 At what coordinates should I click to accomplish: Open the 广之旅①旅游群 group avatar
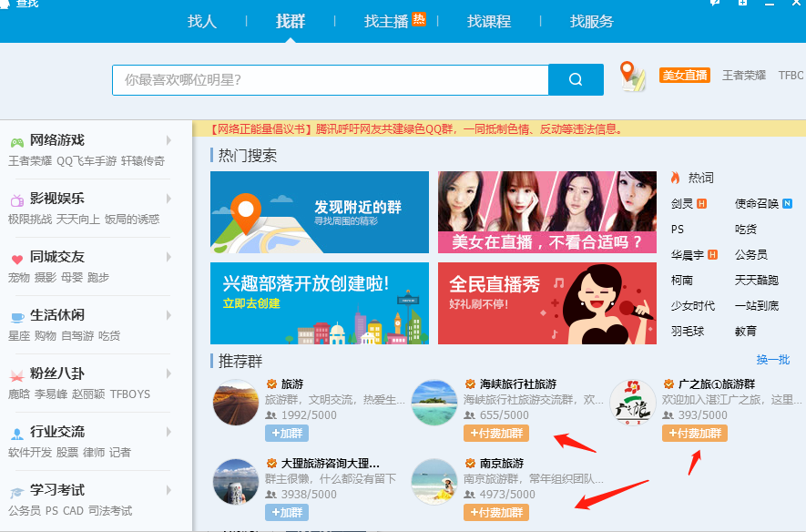(633, 403)
